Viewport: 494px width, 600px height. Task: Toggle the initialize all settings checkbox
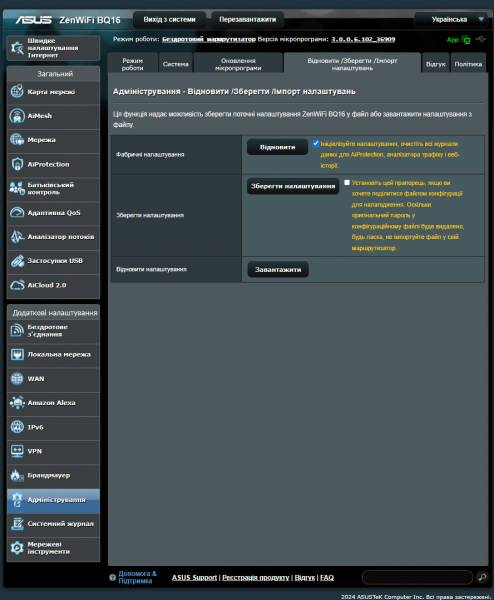316,143
